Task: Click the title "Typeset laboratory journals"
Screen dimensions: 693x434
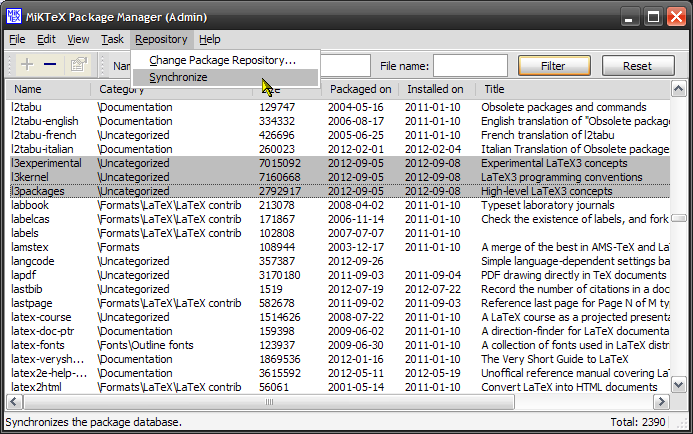Action: (x=548, y=205)
